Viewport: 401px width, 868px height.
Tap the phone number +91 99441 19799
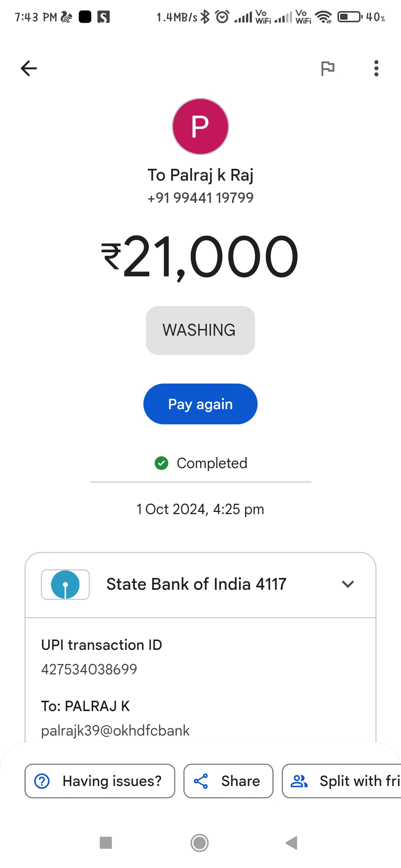[200, 198]
